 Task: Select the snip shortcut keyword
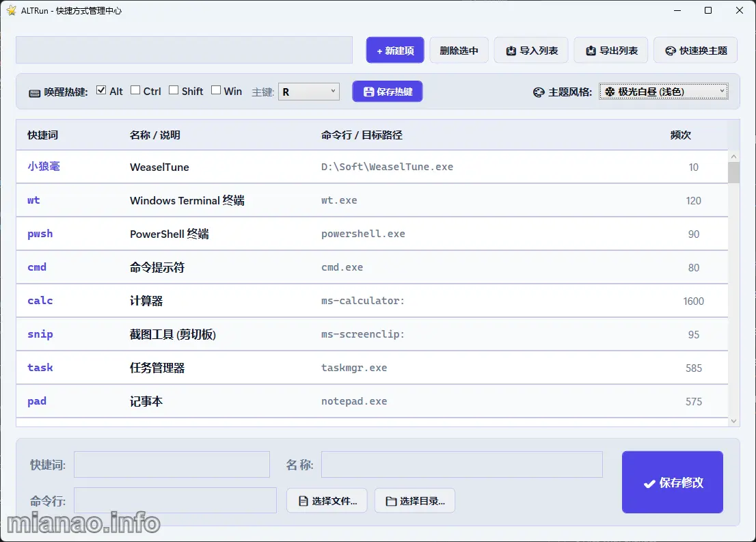[x=40, y=334]
